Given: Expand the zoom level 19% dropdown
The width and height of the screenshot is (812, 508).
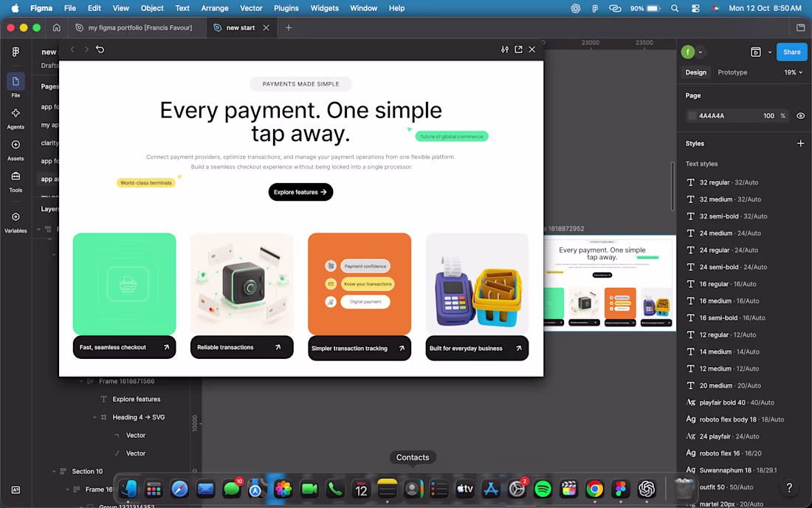Looking at the screenshot, I should point(794,72).
